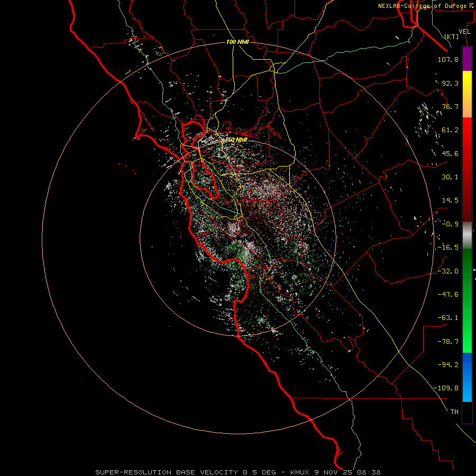Click the -94.2 velocity scale value
Image resolution: width=476 pixels, height=476 pixels.
pyautogui.click(x=448, y=365)
